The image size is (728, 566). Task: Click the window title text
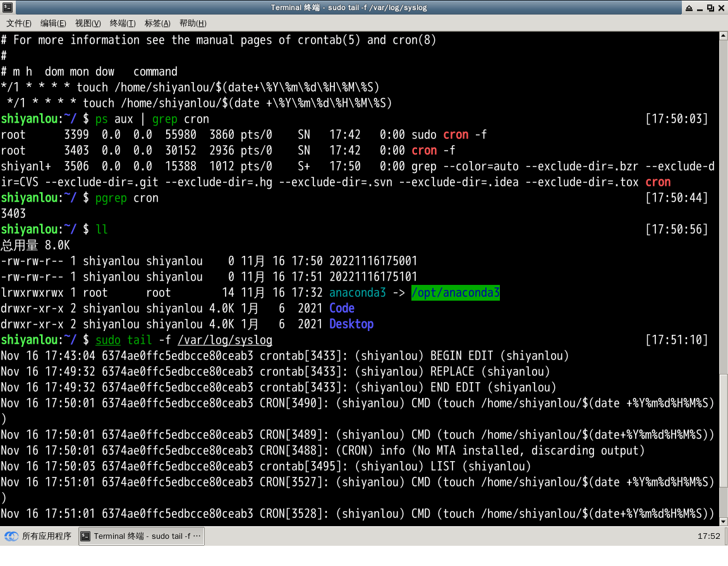[x=349, y=8]
